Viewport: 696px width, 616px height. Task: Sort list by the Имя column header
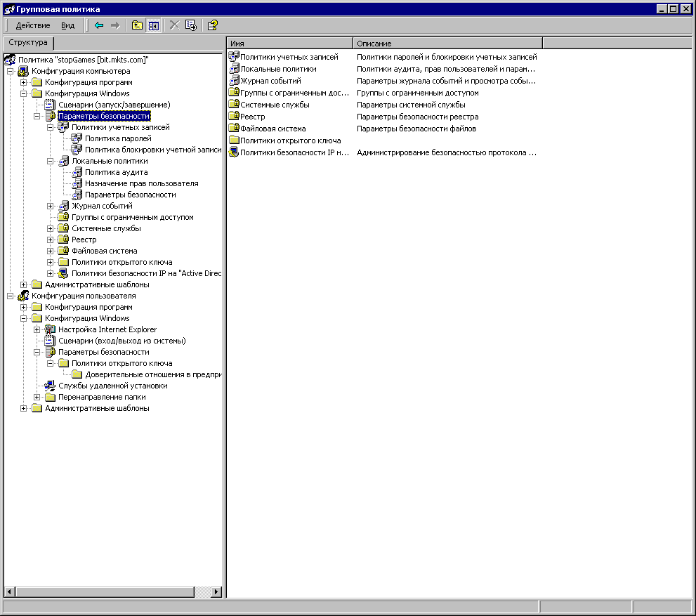(290, 44)
